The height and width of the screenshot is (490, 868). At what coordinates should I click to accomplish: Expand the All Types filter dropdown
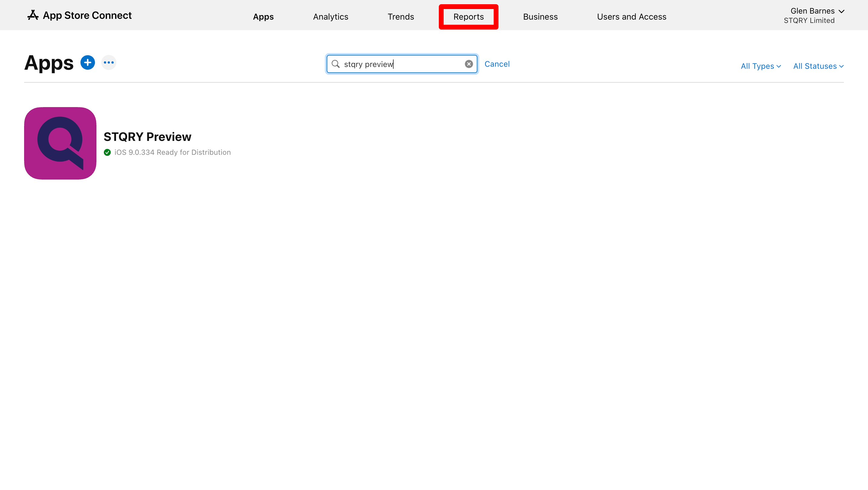point(760,66)
